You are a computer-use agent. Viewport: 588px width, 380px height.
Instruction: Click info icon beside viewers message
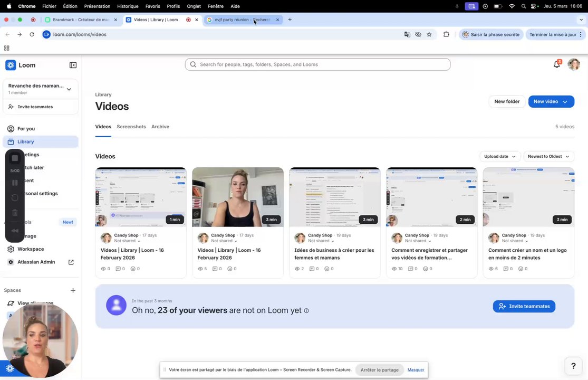pyautogui.click(x=306, y=311)
